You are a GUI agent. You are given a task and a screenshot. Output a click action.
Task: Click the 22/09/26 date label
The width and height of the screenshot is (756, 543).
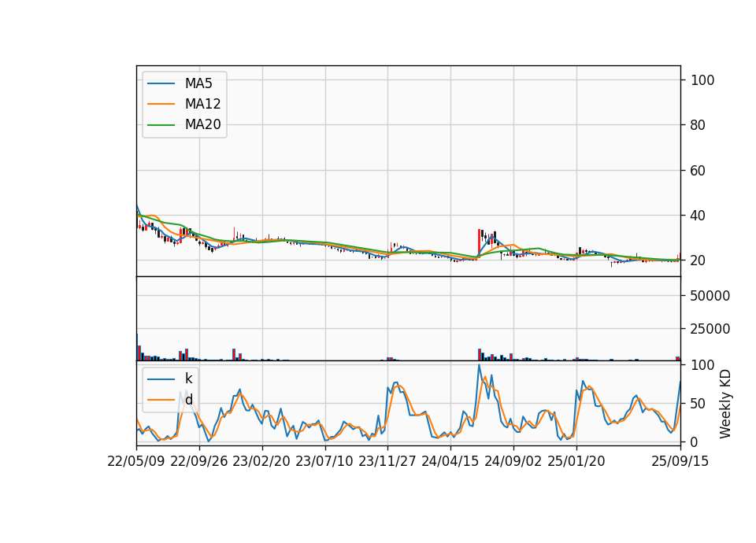pyautogui.click(x=199, y=461)
